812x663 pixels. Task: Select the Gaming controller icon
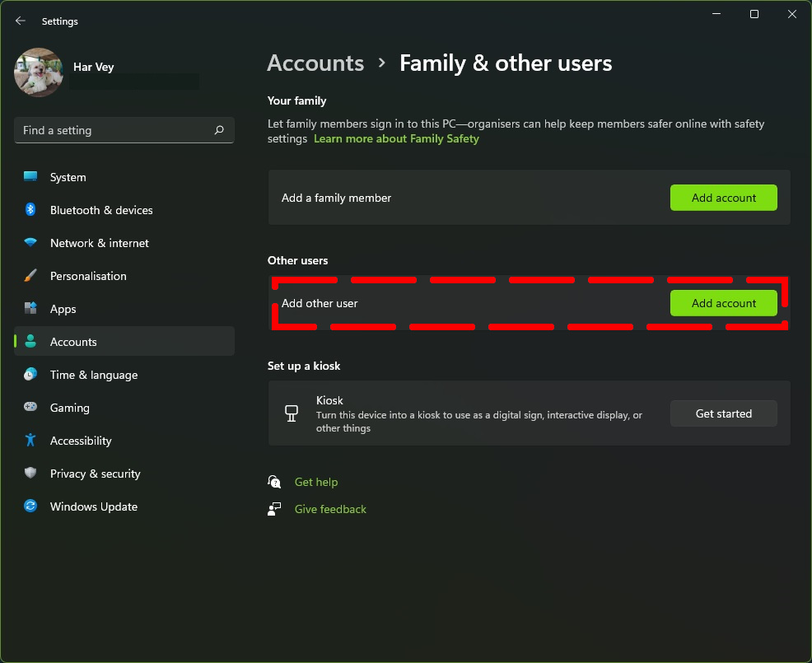coord(30,407)
